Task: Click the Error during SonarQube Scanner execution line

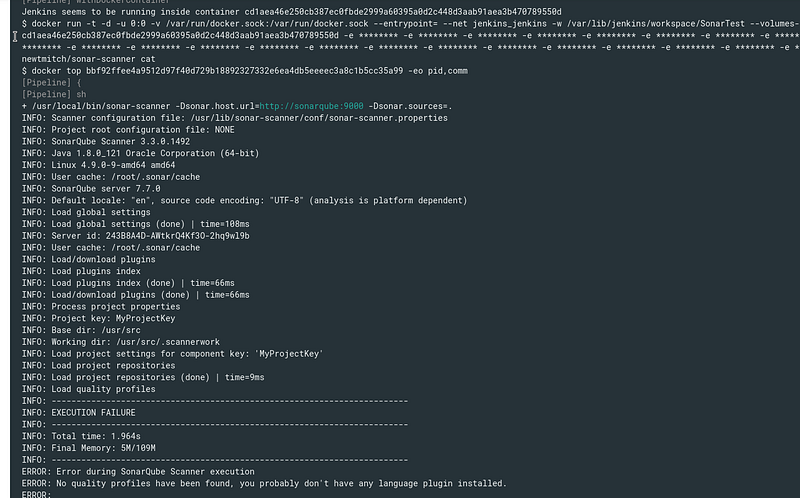Action: [x=138, y=471]
